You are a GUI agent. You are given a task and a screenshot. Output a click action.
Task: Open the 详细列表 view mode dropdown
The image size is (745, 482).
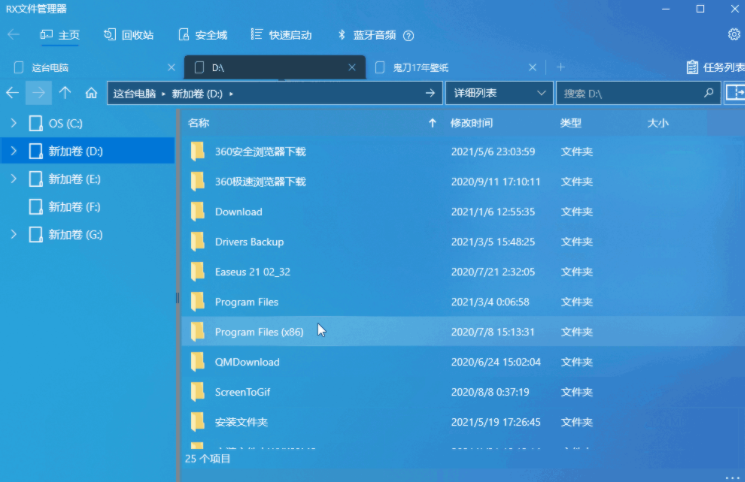[499, 93]
